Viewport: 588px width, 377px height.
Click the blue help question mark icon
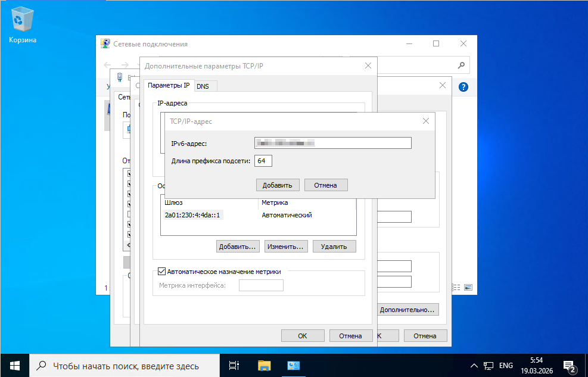[463, 87]
